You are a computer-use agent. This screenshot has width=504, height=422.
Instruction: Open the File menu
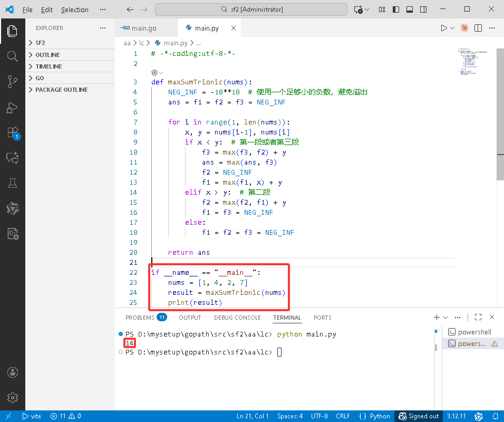(x=27, y=9)
